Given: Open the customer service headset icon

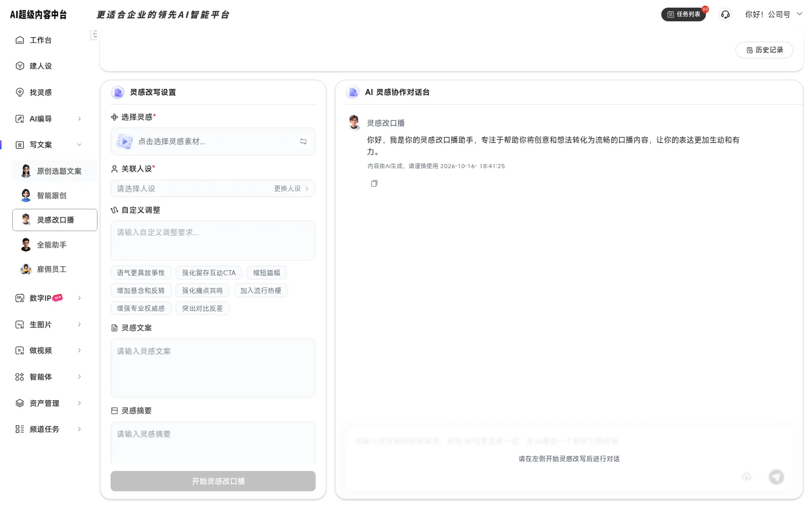Looking at the screenshot, I should [725, 15].
